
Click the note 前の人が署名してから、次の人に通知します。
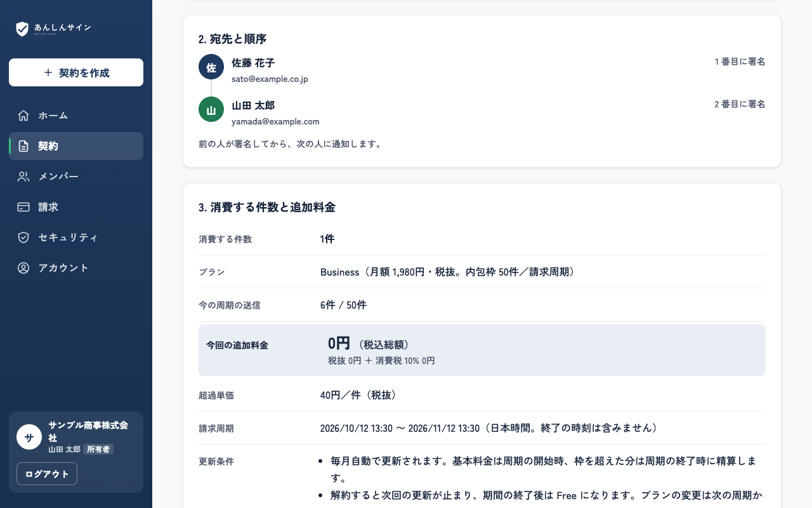coord(290,144)
